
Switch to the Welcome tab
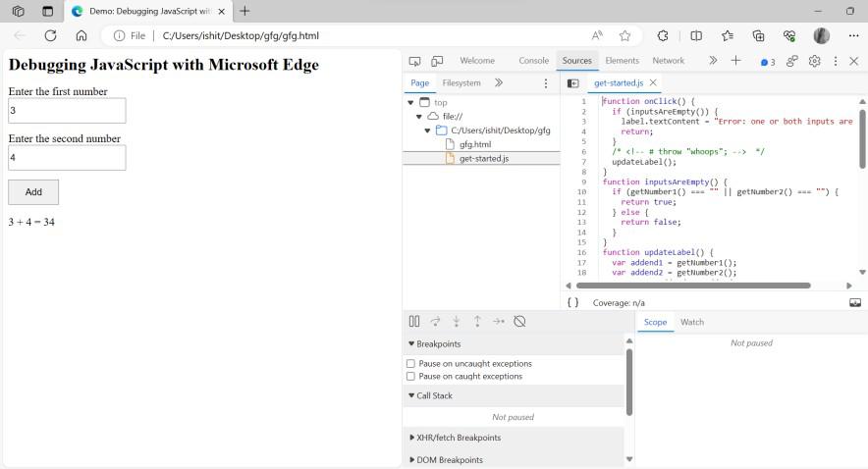(477, 60)
